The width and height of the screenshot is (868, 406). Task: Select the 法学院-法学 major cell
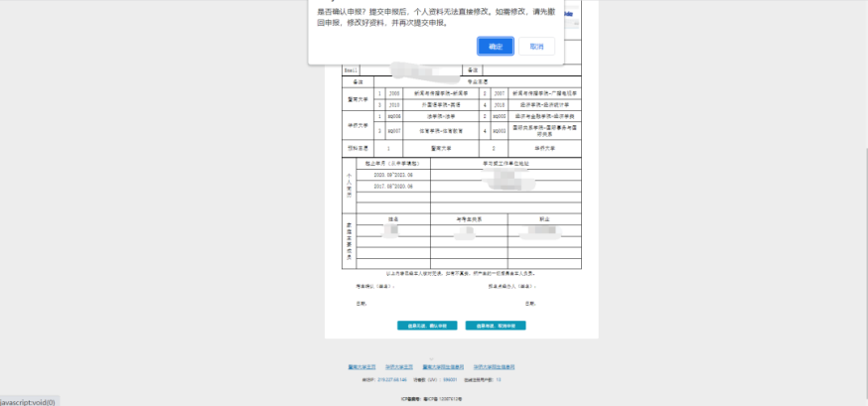pos(441,116)
